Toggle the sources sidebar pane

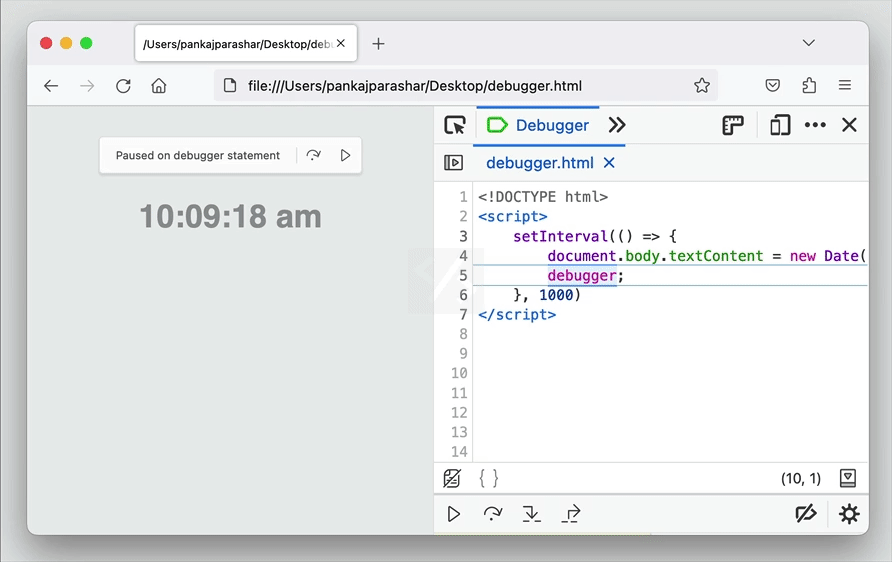coord(453,163)
